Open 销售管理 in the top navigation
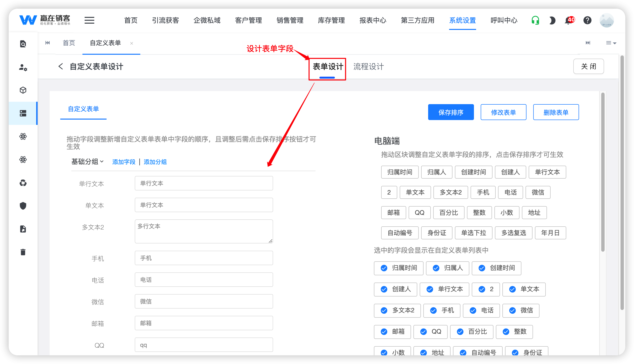The image size is (634, 364). coord(290,20)
